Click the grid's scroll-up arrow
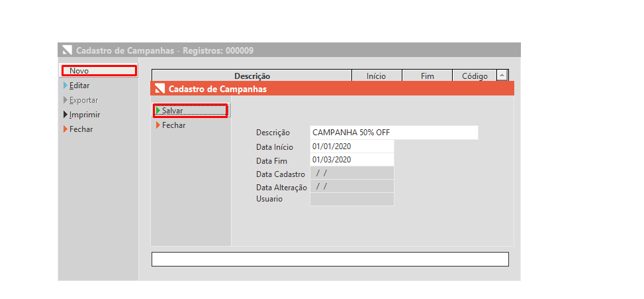644x299 pixels. [502, 76]
